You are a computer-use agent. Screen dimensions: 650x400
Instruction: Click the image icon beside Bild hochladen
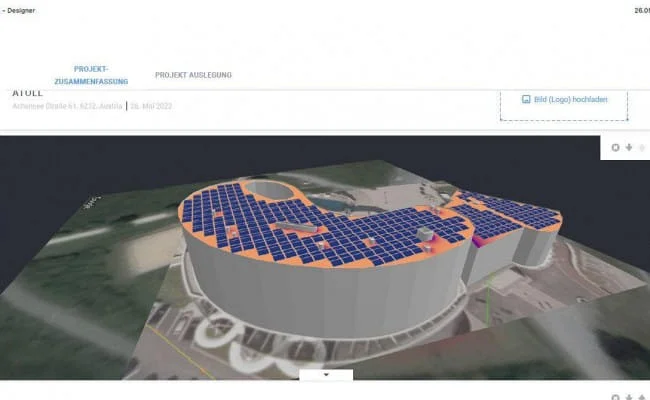[x=526, y=100]
